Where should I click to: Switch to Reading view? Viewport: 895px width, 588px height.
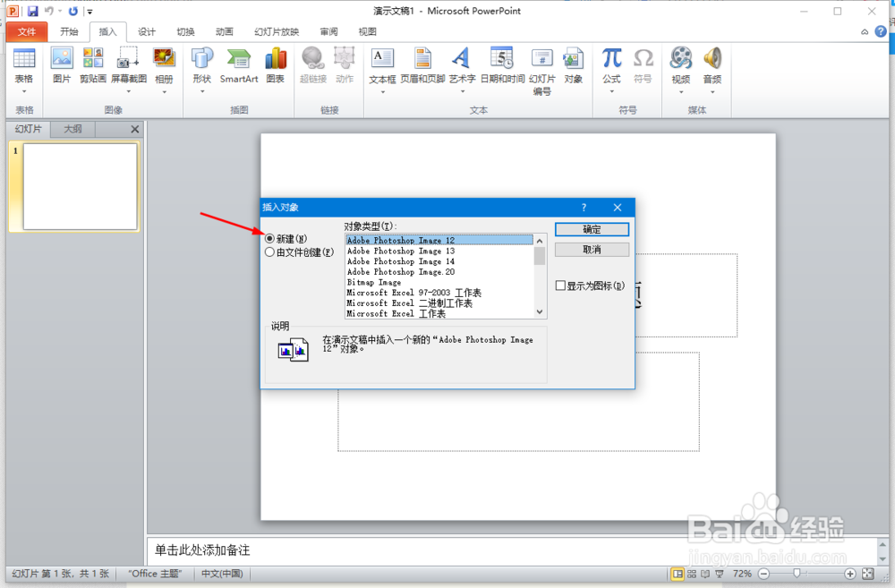pyautogui.click(x=705, y=574)
